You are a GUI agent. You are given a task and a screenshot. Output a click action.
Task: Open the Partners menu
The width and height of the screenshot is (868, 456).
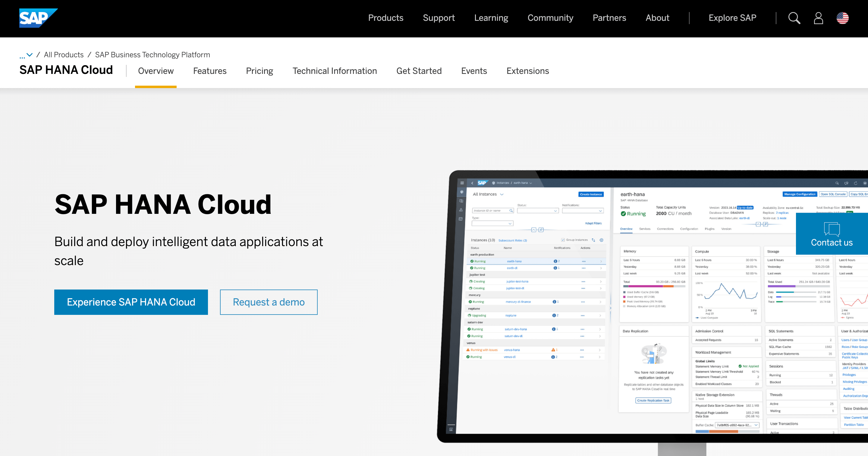[x=609, y=18]
